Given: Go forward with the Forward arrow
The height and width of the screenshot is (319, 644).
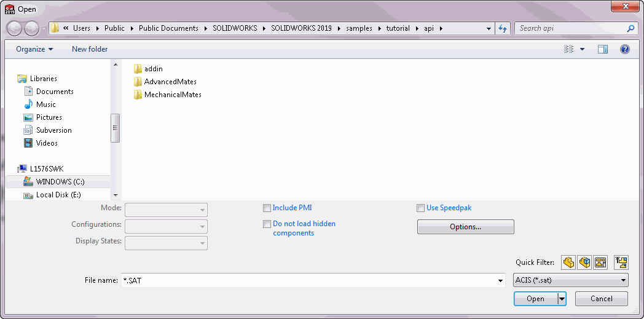Looking at the screenshot, I should click(31, 28).
